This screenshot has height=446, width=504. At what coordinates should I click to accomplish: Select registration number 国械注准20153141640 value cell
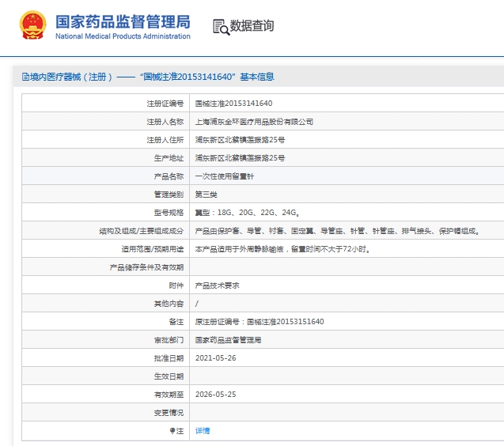[233, 103]
